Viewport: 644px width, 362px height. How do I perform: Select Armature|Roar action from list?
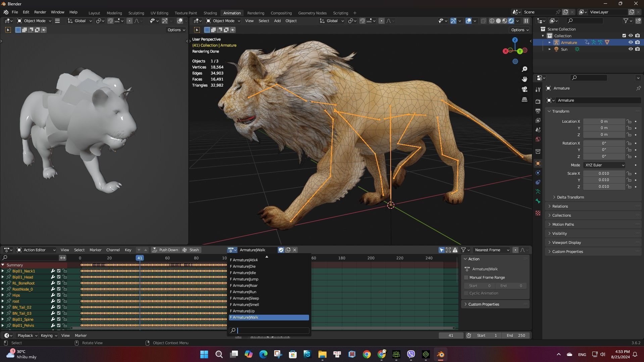click(269, 286)
